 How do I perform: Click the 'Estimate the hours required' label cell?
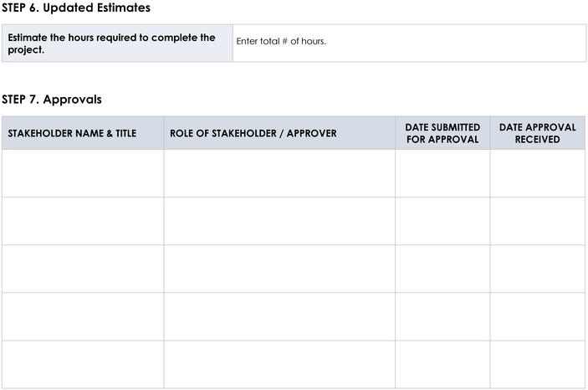[117, 44]
